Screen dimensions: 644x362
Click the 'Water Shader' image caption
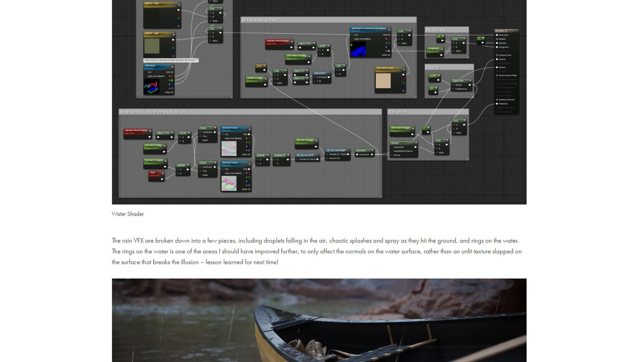(x=128, y=214)
